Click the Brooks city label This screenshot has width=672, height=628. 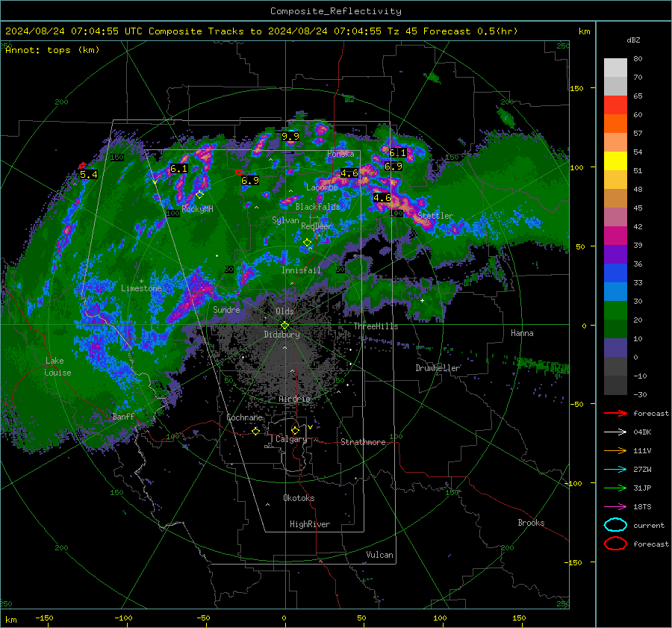click(x=531, y=523)
